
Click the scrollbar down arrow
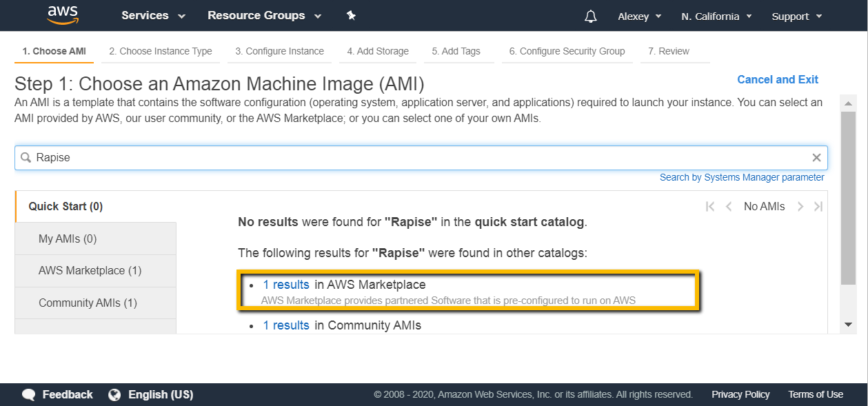(848, 324)
